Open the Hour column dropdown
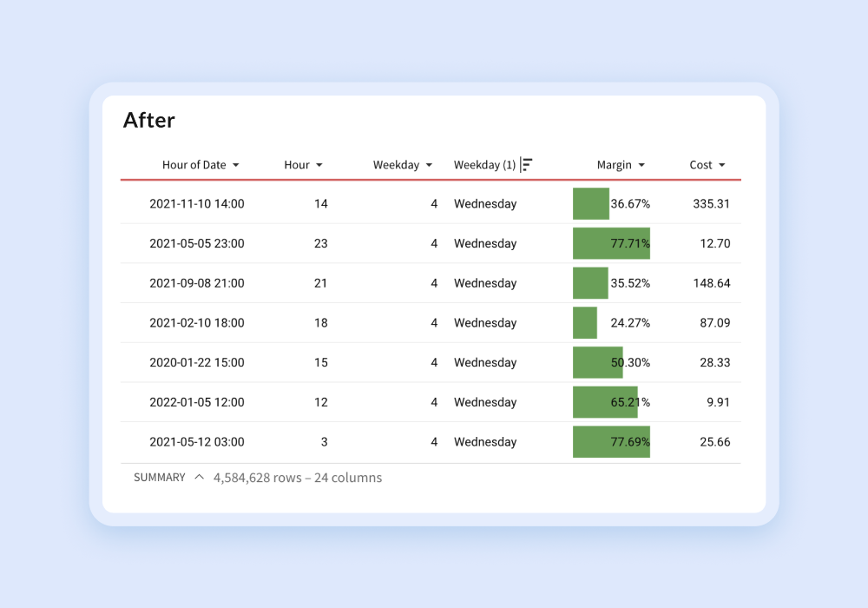 318,165
